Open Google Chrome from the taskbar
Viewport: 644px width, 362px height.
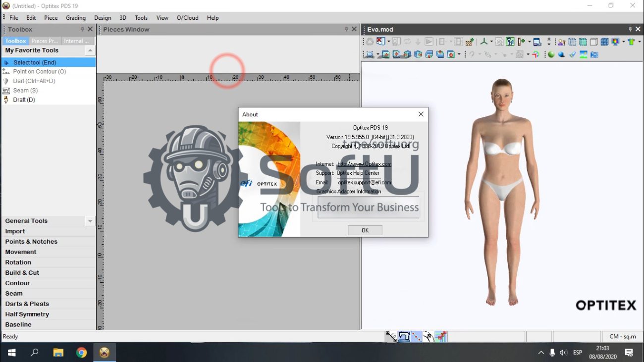[x=82, y=353]
